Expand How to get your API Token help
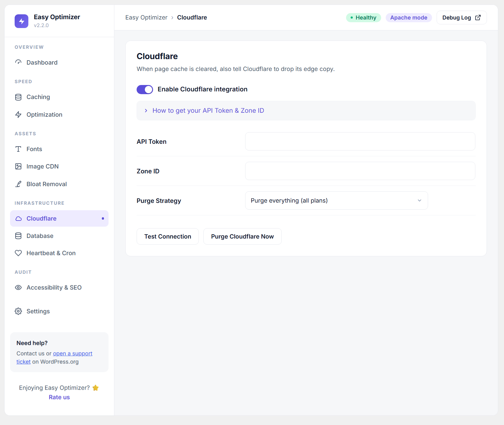 (x=306, y=111)
